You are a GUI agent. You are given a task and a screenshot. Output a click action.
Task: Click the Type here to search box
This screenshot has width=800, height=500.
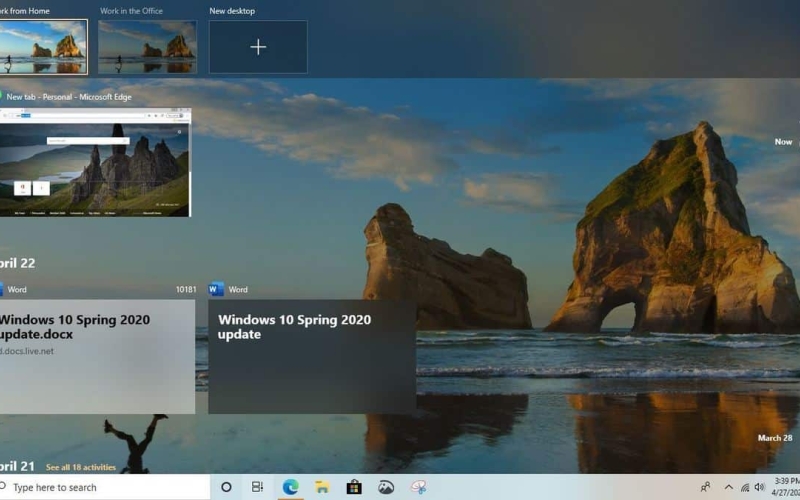pos(104,487)
